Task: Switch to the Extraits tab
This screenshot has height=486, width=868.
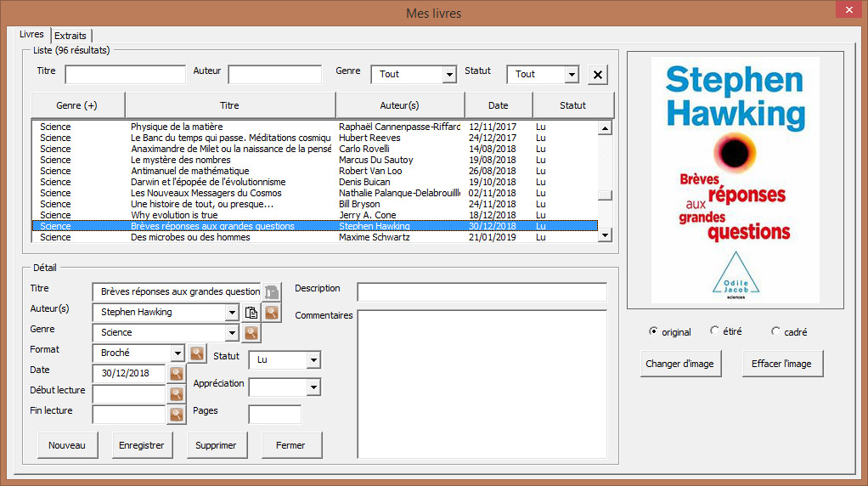Action: 70,36
